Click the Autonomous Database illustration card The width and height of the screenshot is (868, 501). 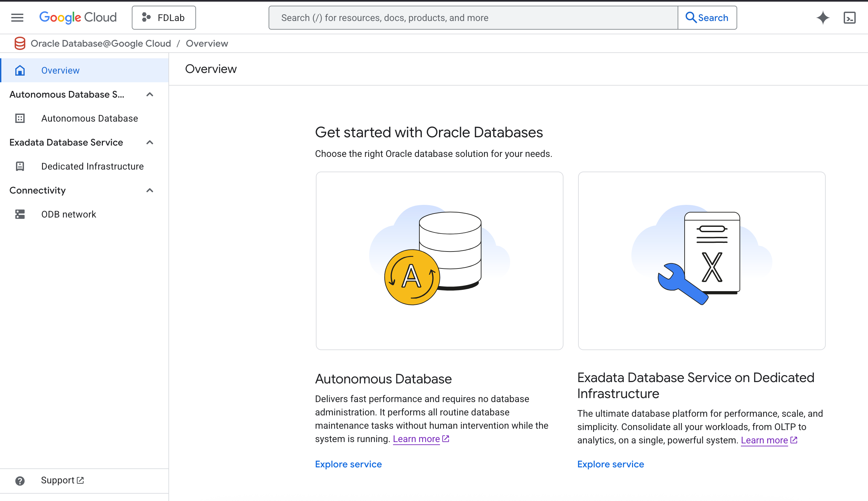439,261
